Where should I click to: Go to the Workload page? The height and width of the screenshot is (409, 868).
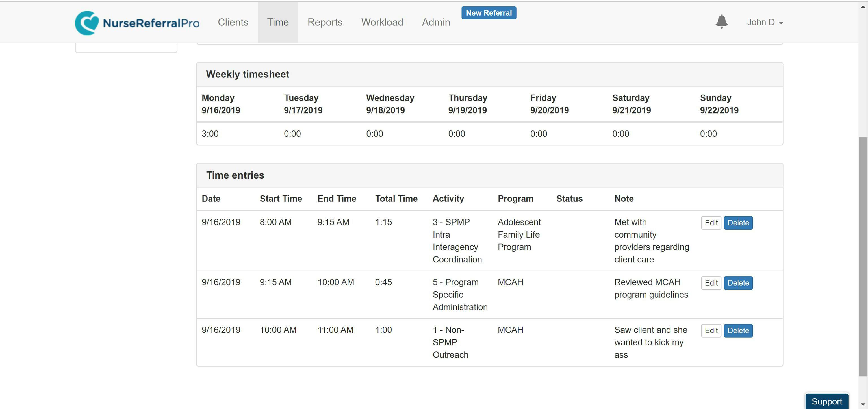pyautogui.click(x=382, y=22)
